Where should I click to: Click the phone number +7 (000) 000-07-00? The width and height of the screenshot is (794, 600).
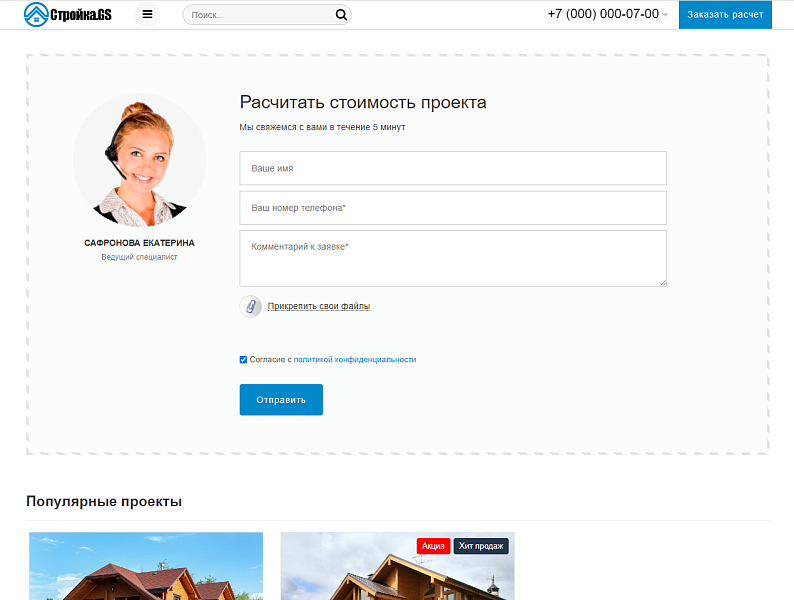point(602,14)
